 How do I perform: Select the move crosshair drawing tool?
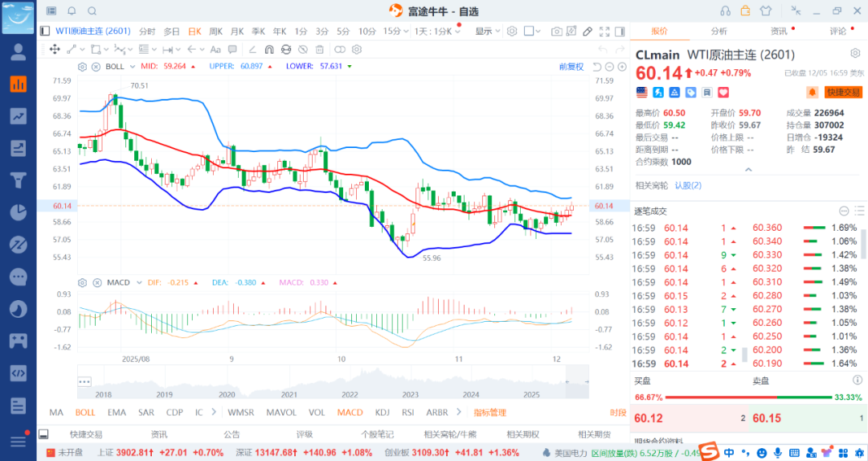55,49
